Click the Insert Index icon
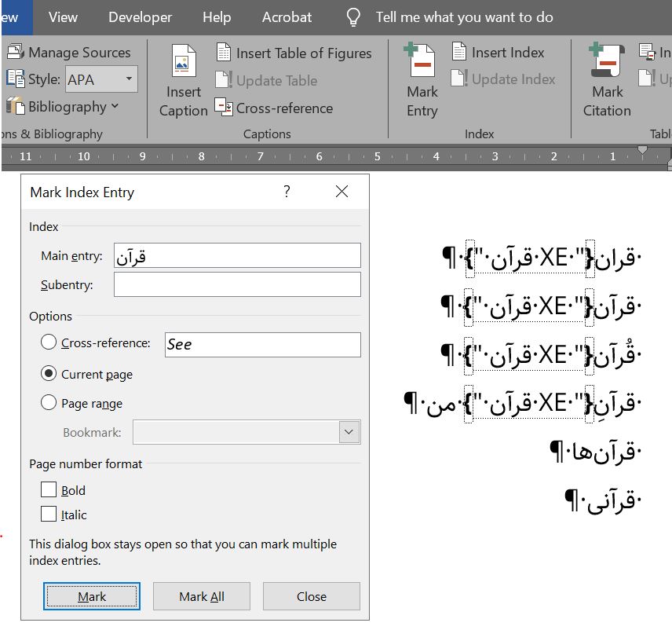The image size is (672, 630). [x=459, y=52]
